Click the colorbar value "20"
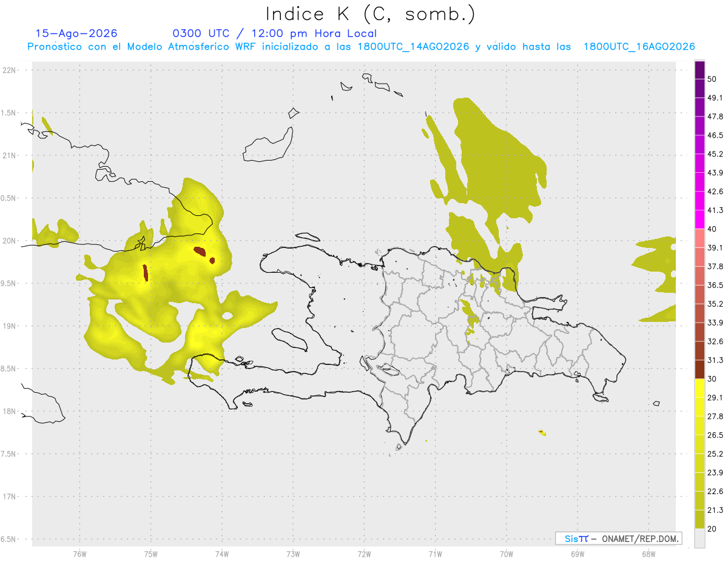This screenshot has width=728, height=562. (712, 529)
